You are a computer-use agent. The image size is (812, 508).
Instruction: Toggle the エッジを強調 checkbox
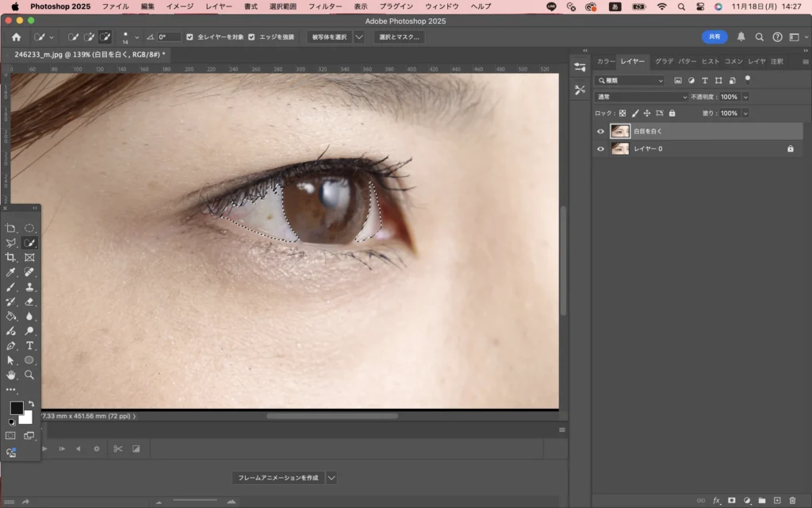[251, 37]
